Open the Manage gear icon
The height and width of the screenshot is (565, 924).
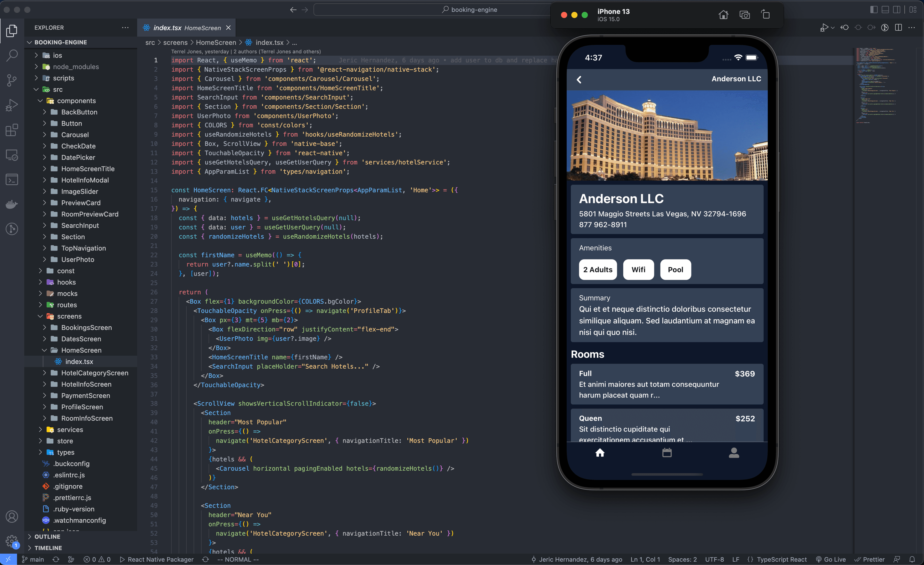(12, 541)
